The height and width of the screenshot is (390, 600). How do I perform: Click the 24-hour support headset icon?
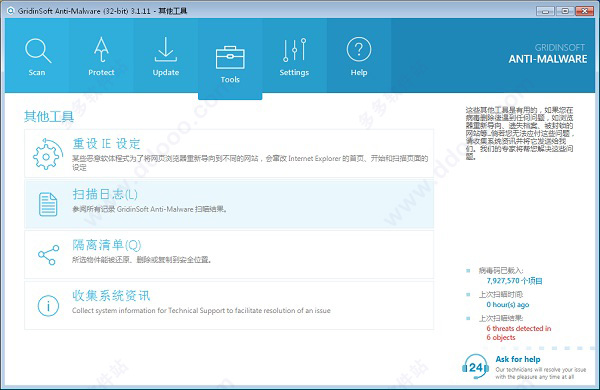pos(476,367)
